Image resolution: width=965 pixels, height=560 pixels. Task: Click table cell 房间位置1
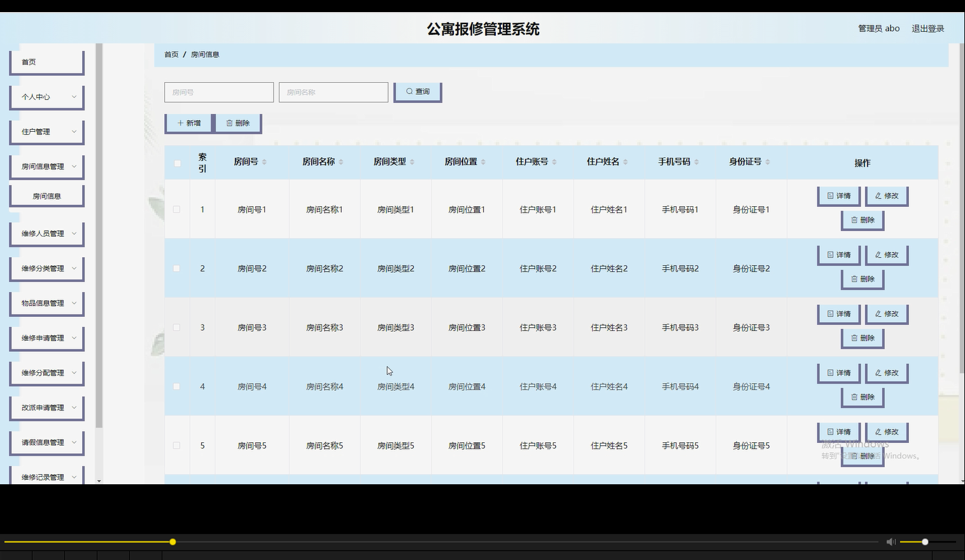coord(467,209)
